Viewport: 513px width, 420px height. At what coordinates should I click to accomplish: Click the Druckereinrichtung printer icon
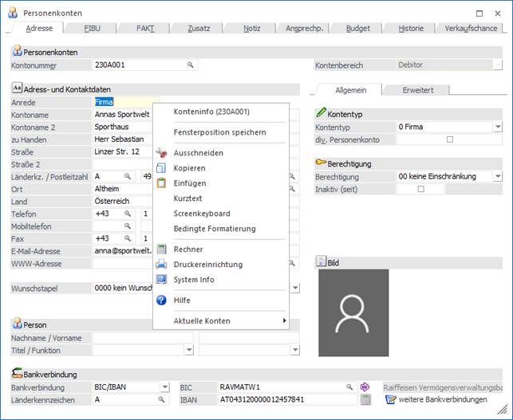click(x=161, y=265)
